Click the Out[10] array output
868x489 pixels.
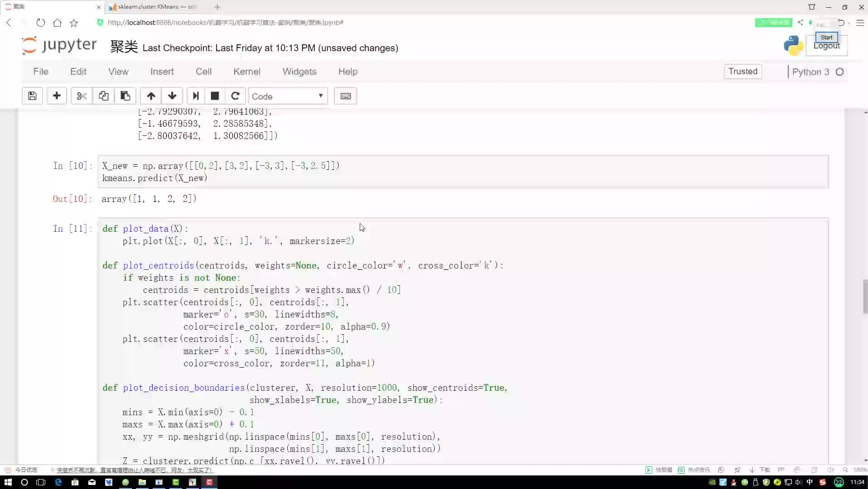click(x=149, y=199)
